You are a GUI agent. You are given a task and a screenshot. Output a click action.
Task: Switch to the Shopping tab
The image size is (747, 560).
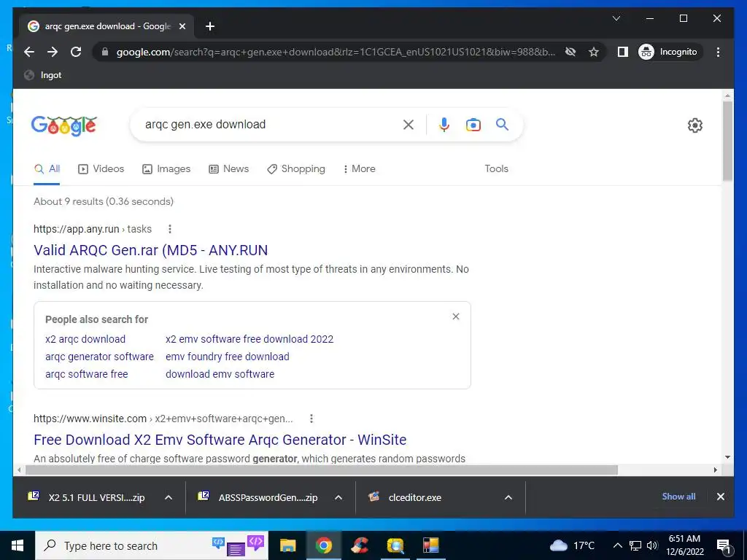pos(296,169)
